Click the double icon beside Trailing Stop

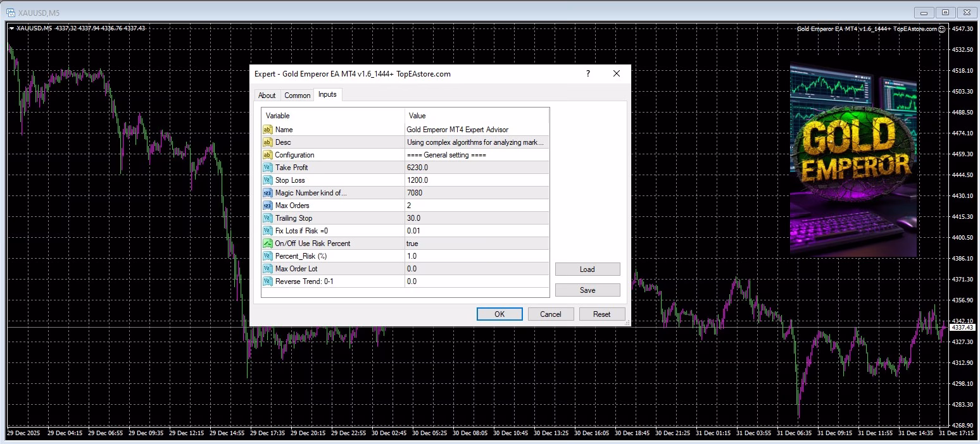[267, 218]
